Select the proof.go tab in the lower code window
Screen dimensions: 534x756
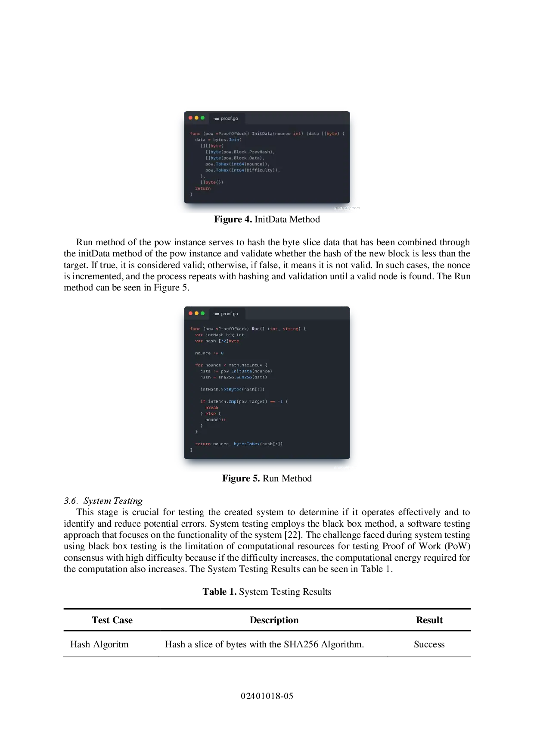point(227,314)
